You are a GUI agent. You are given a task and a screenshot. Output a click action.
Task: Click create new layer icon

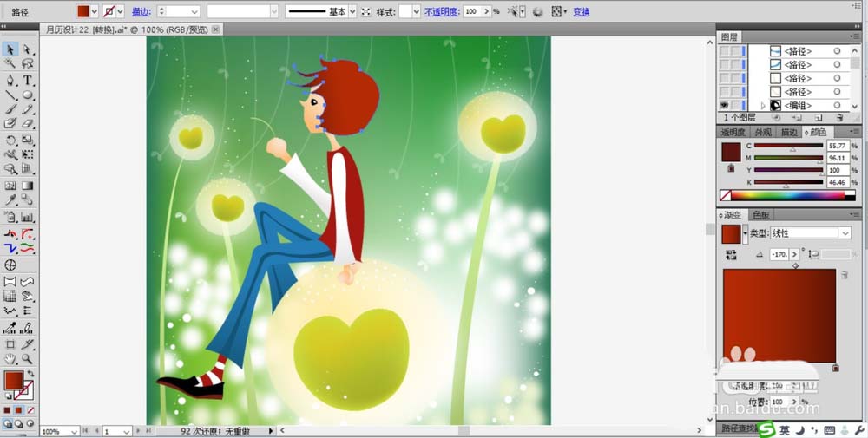pyautogui.click(x=819, y=118)
